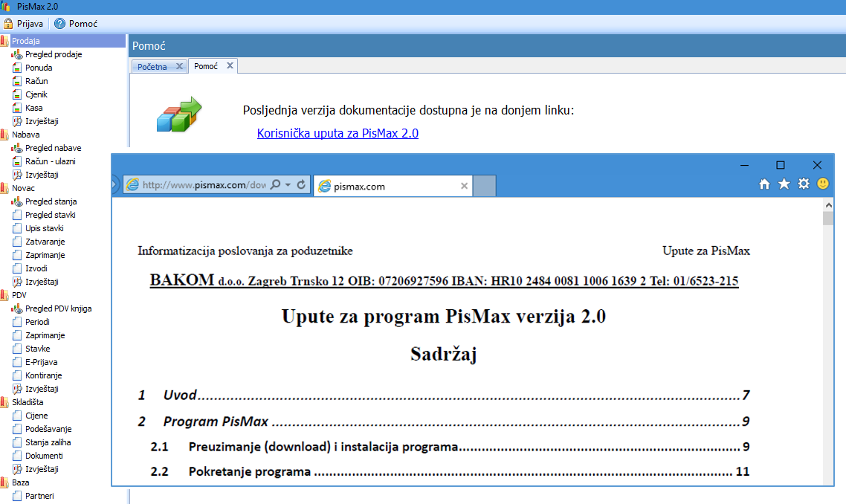The height and width of the screenshot is (504, 846).
Task: Open Periodi item
Action: point(37,322)
